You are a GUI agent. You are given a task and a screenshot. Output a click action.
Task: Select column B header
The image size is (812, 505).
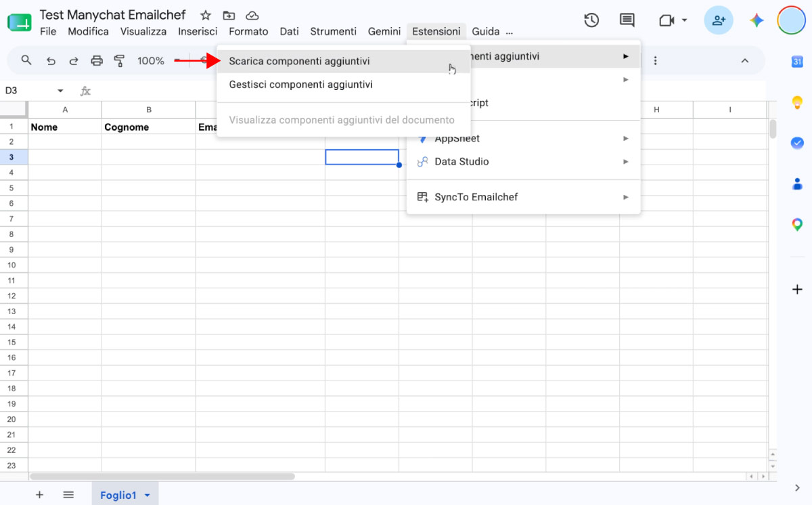[149, 110]
